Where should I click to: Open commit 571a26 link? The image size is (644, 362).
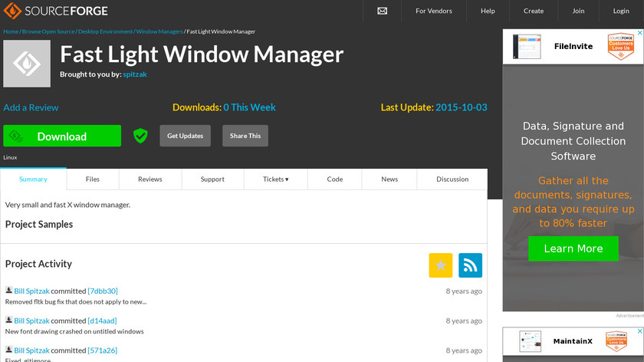click(102, 350)
